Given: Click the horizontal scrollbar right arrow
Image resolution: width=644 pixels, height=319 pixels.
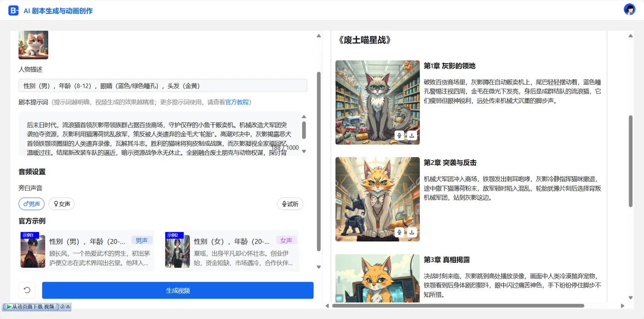Looking at the screenshot, I should [x=623, y=306].
